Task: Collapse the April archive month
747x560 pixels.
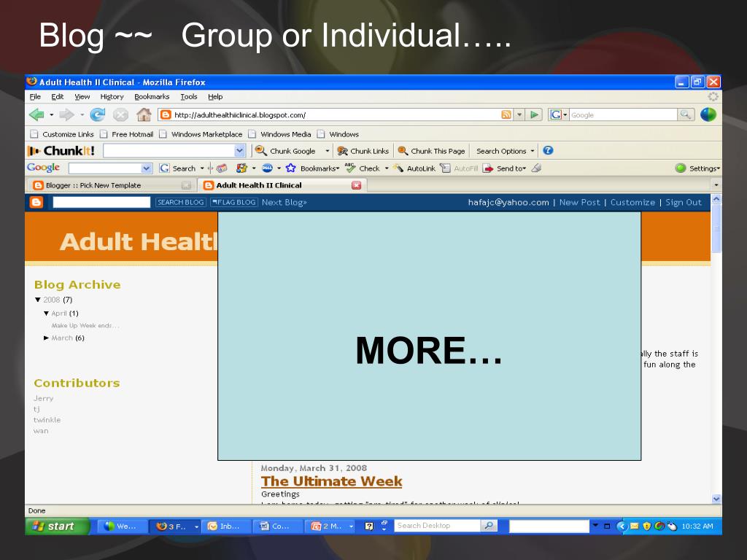Action: coord(46,314)
